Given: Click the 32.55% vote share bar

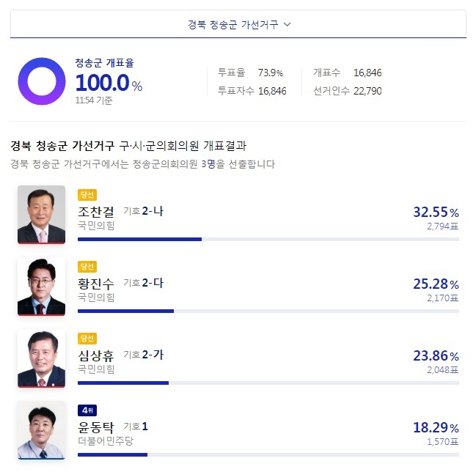Looking at the screenshot, I should pos(268,240).
